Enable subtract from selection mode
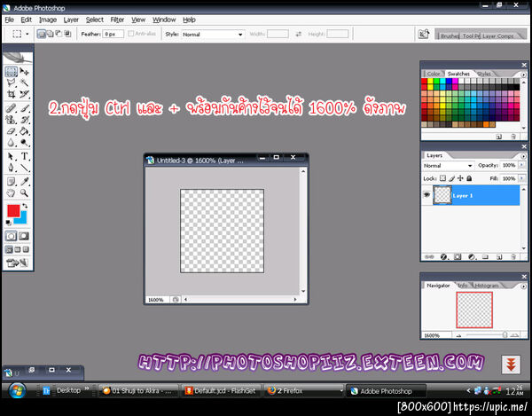The height and width of the screenshot is (416, 532). click(59, 34)
